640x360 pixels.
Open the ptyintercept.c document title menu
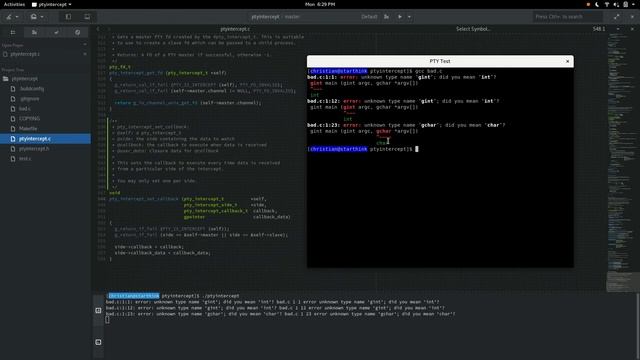coord(235,29)
